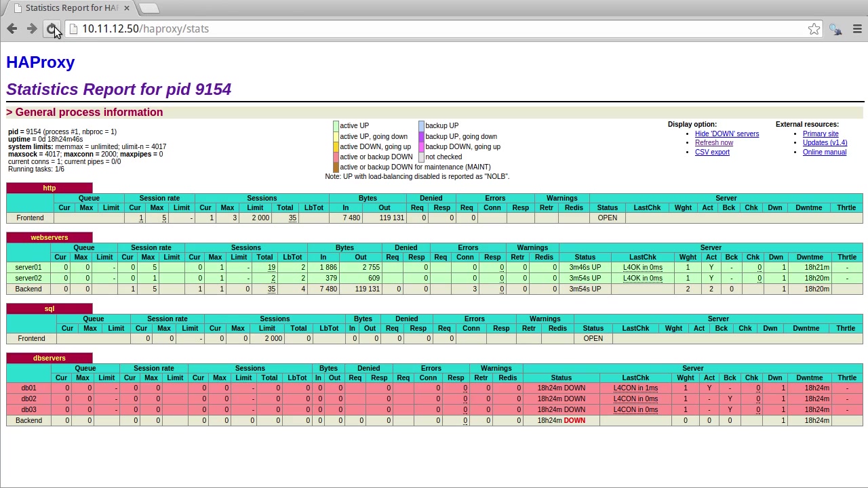
Task: Click Hide 'DOWN' servers link
Action: coord(727,134)
